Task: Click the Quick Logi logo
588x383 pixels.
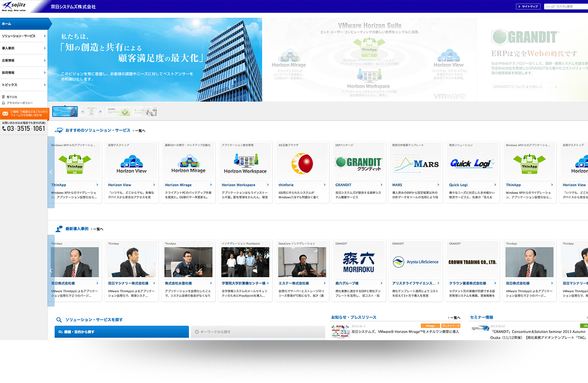Action: click(472, 164)
